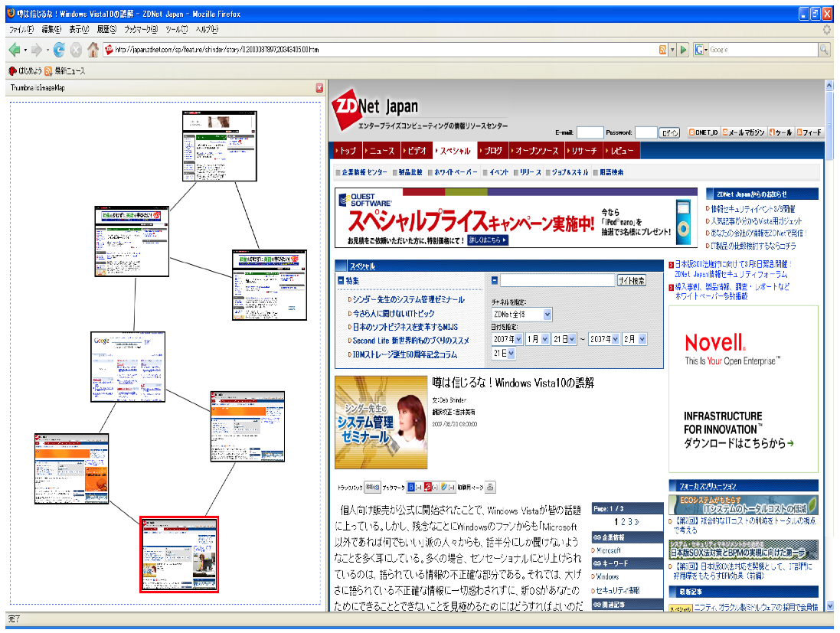Click the site search text field
This screenshot has width=840, height=633.
(x=557, y=280)
